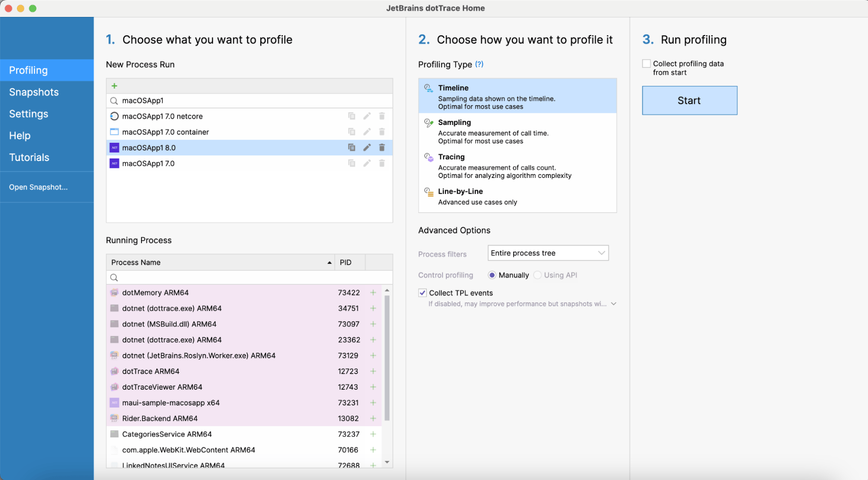Click the Open Snapshot... link

tap(38, 187)
